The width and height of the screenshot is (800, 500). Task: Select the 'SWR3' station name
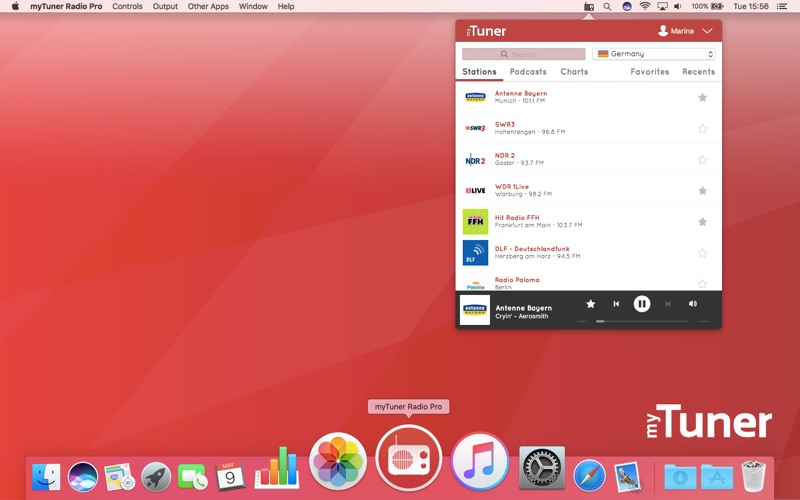tap(505, 124)
